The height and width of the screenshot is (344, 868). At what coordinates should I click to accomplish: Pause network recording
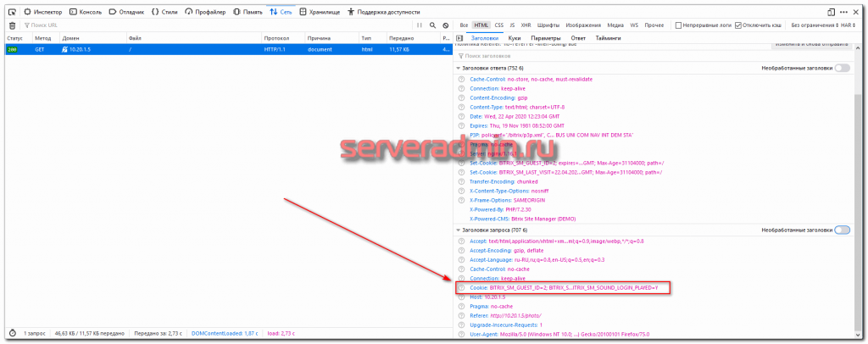point(419,25)
